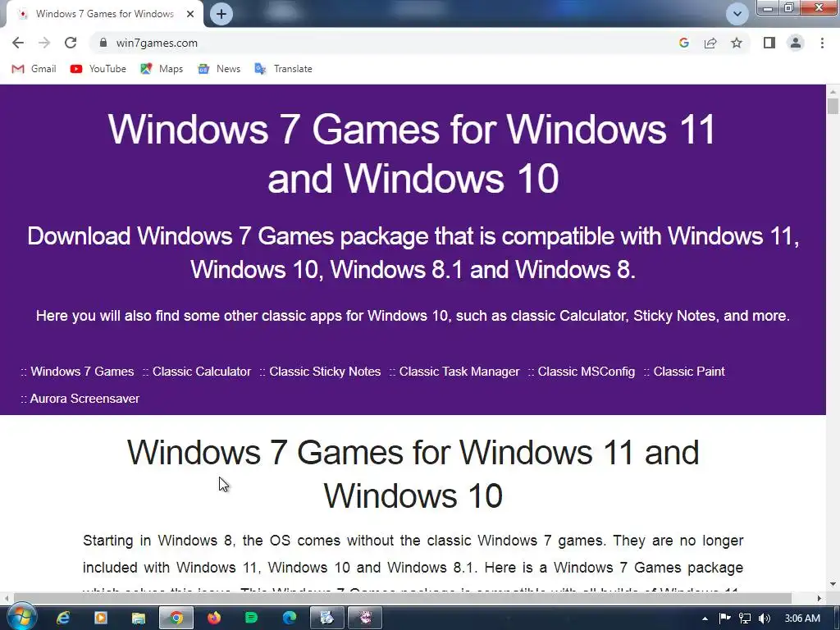Reload the win7games.com page

point(71,43)
